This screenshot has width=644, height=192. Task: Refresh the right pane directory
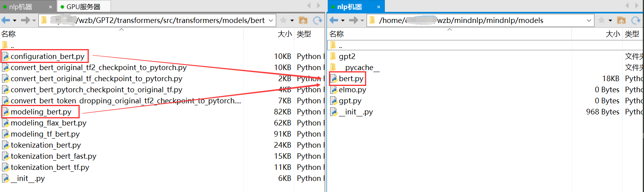point(636,20)
